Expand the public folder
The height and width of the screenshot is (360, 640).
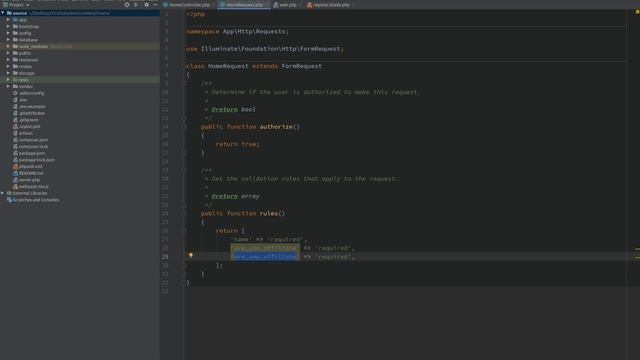tap(8, 53)
